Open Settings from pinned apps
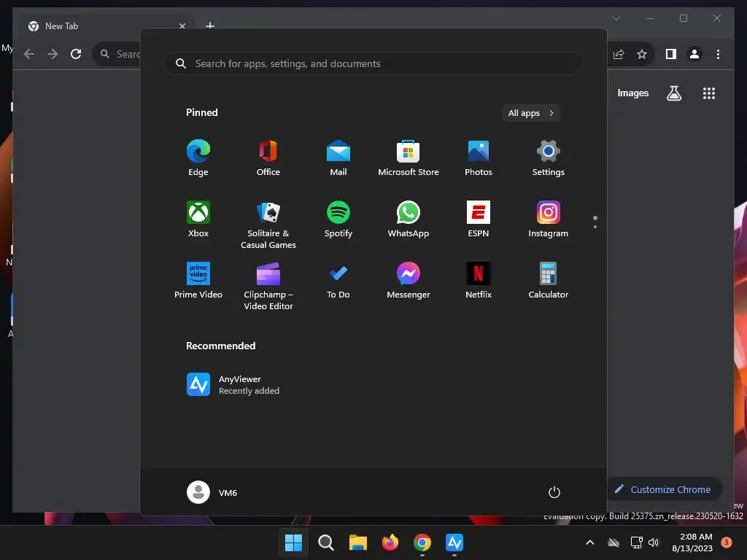This screenshot has width=747, height=560. tap(549, 158)
